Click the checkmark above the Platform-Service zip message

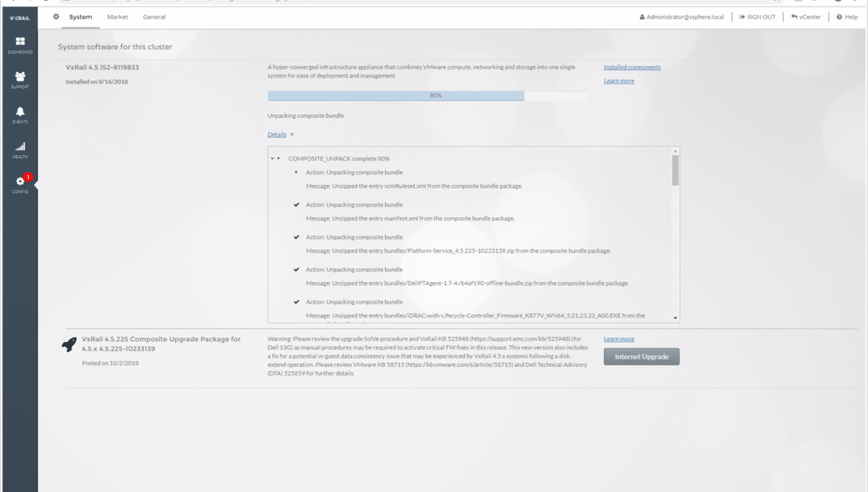tap(296, 237)
